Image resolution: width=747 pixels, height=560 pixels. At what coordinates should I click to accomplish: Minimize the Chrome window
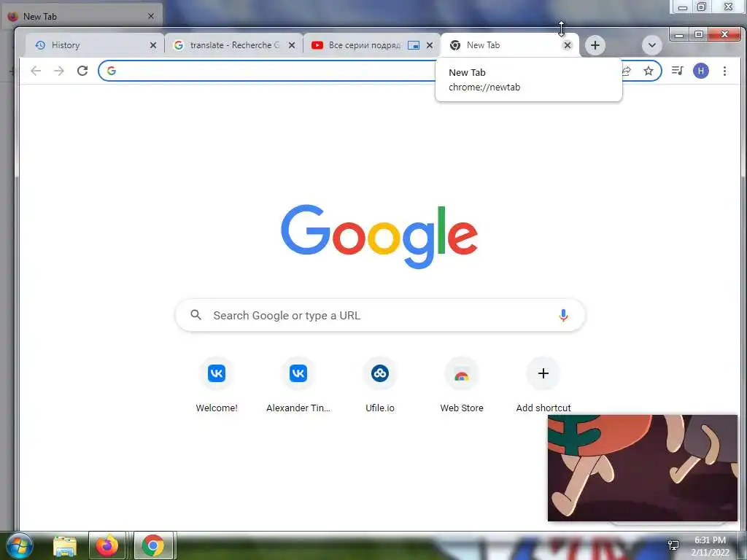coord(679,34)
